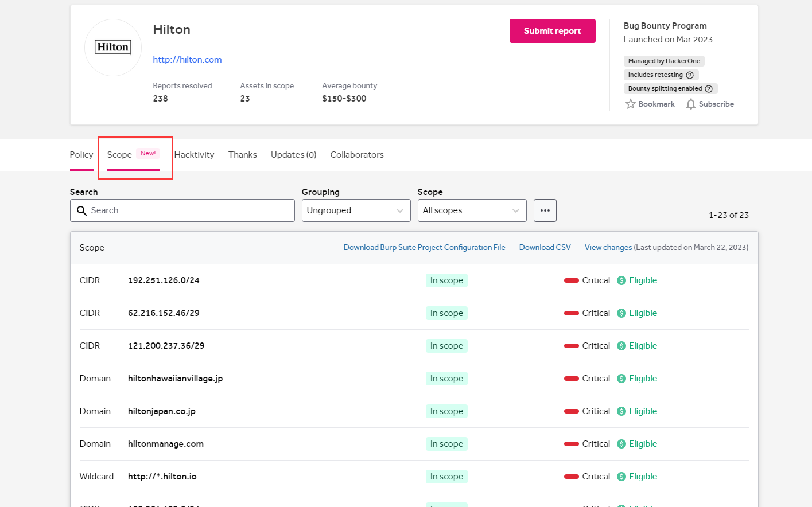
Task: Open the Scope dropdown showing All scopes
Action: (x=472, y=210)
